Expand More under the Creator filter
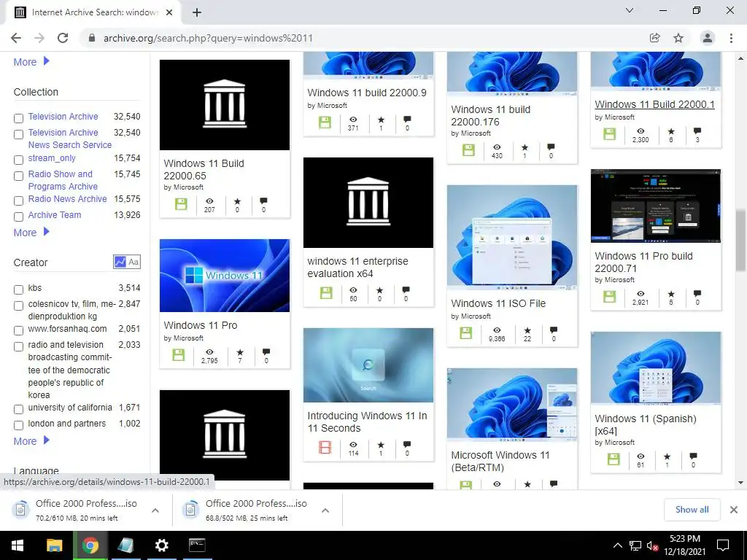 31,441
